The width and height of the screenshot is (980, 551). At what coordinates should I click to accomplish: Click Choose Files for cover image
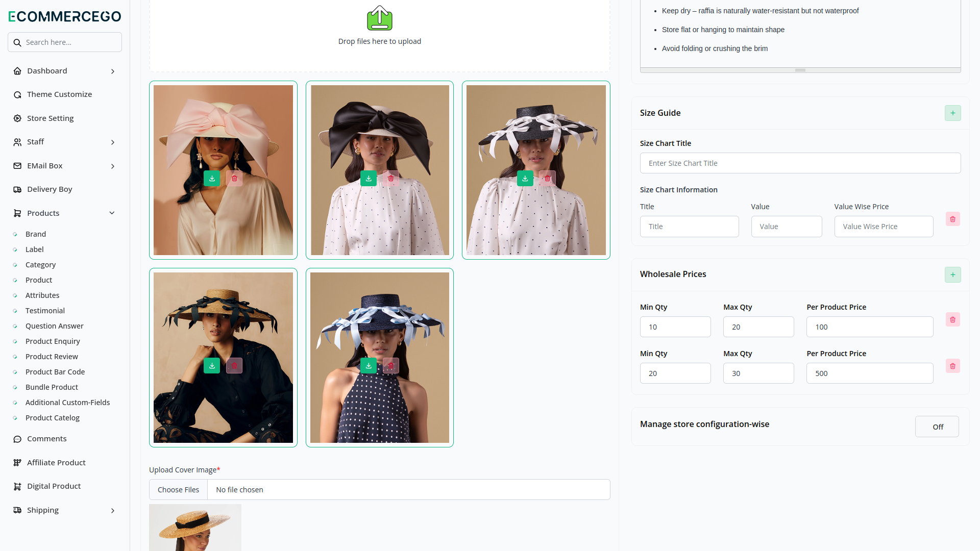[x=178, y=490]
